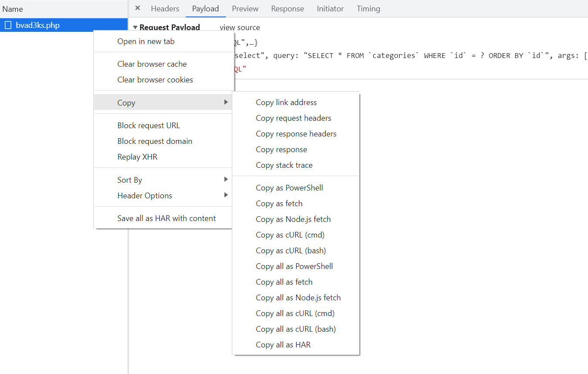Switch to the Headers tab

tap(165, 9)
